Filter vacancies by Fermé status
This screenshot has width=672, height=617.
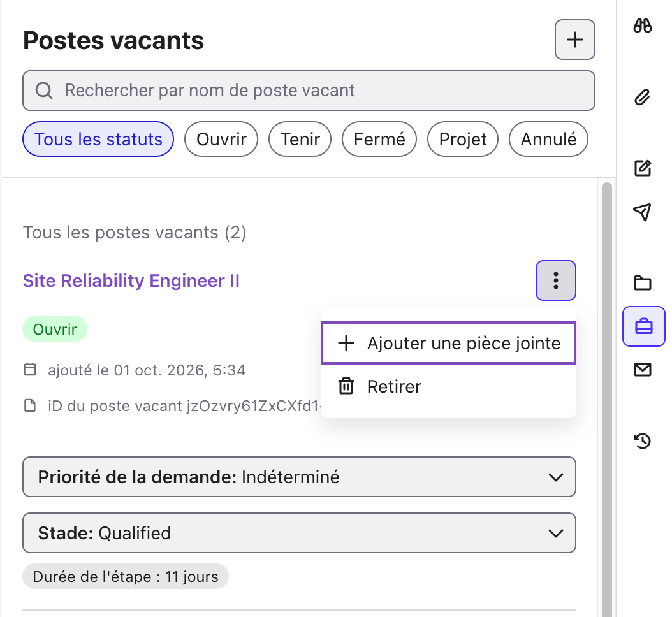[379, 139]
